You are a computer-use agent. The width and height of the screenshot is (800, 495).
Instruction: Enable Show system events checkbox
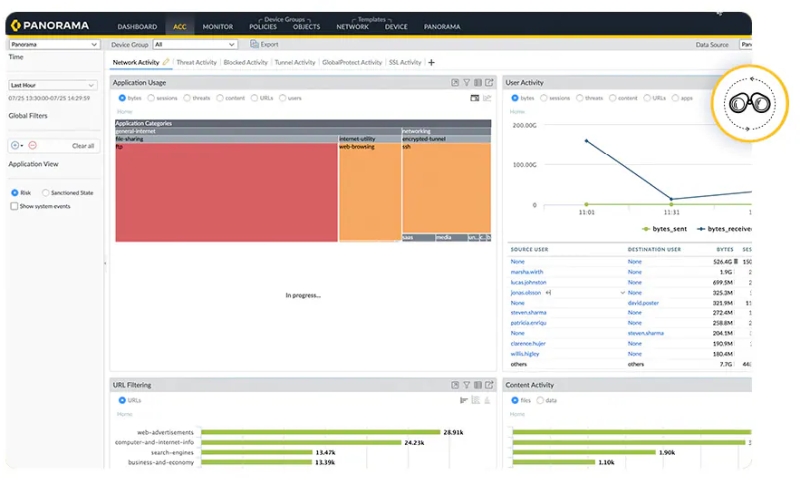[14, 207]
